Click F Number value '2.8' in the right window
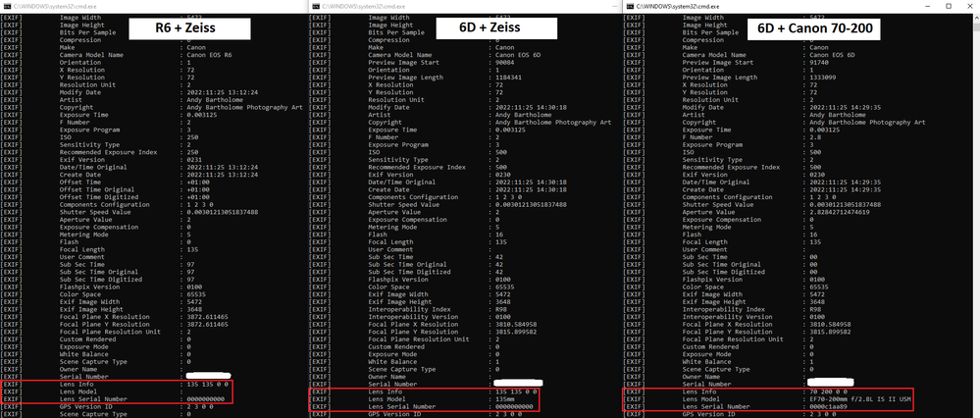The width and height of the screenshot is (980, 418). [x=814, y=137]
